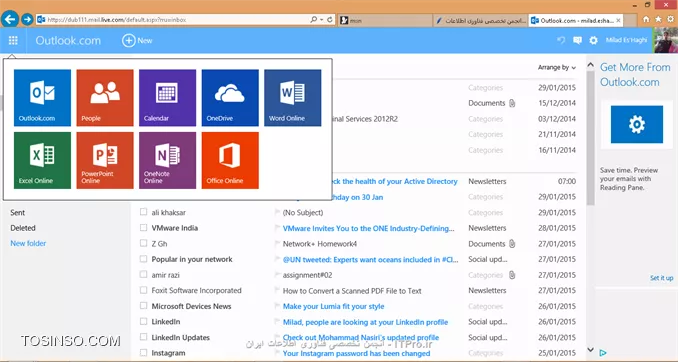Click Newsletters category on Foxit Software row

point(487,291)
